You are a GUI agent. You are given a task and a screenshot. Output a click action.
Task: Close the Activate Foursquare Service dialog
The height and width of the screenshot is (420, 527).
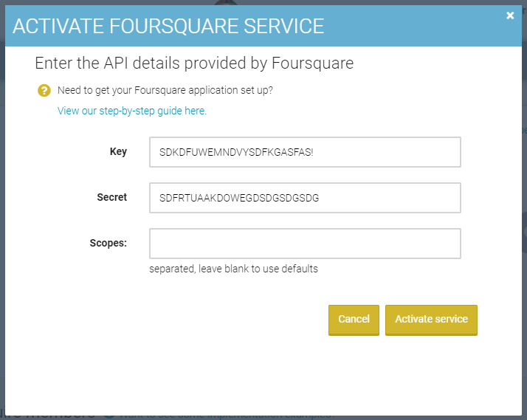pos(510,16)
